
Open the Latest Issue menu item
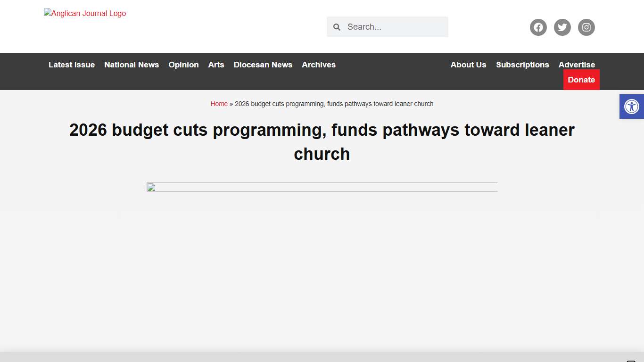click(x=71, y=65)
